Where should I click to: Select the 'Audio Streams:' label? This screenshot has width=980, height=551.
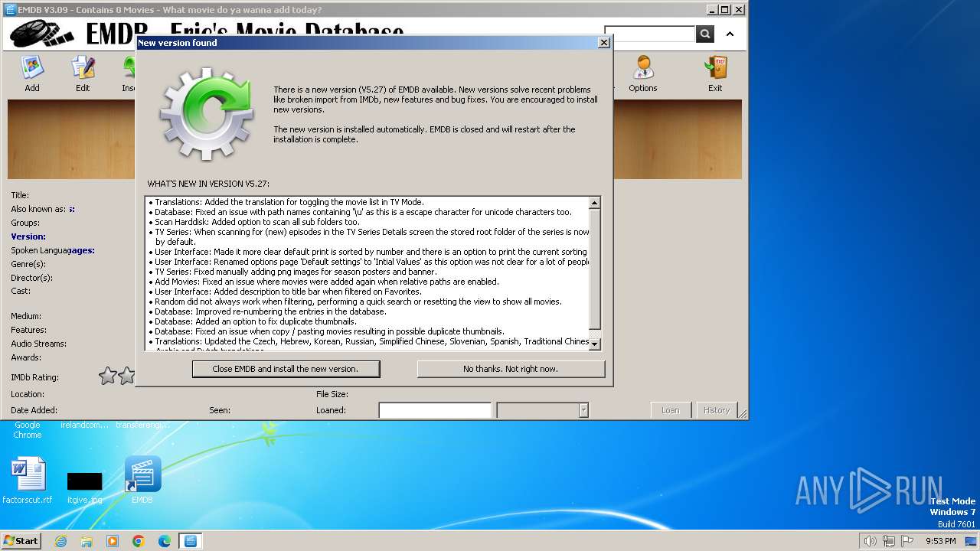38,344
